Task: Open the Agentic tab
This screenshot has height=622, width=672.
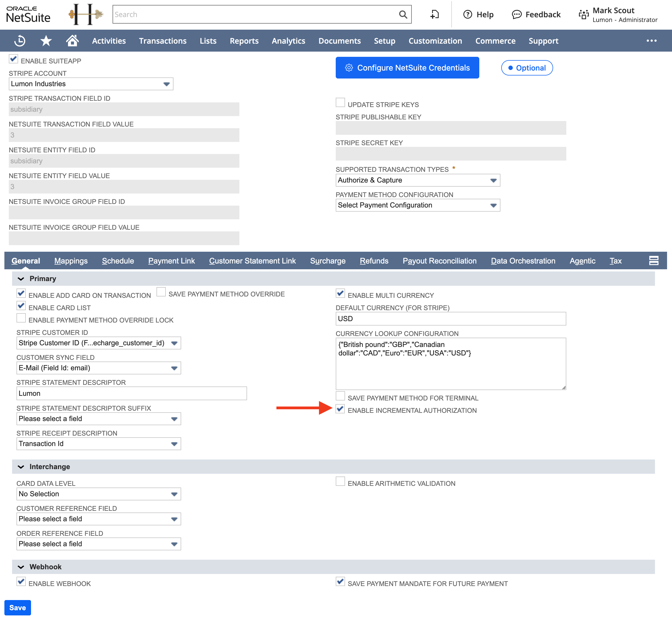Action: point(583,261)
